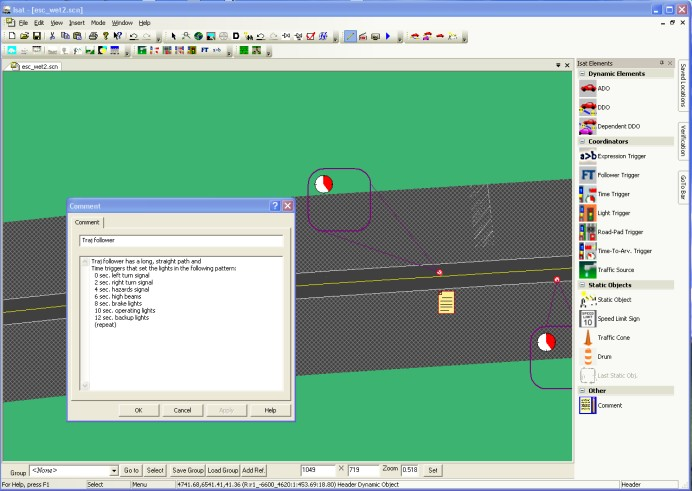Viewport: 692px width, 491px height.
Task: Collapse the Coordinators section
Action: tap(583, 141)
